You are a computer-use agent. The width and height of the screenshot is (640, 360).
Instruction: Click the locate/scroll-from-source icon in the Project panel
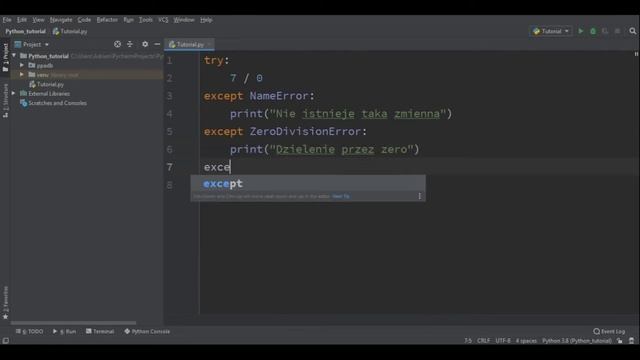pyautogui.click(x=118, y=44)
